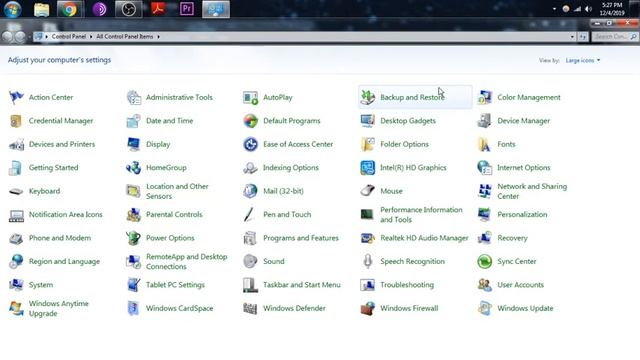The width and height of the screenshot is (640, 360).
Task: Open the Date and Time icon
Action: pos(133,121)
